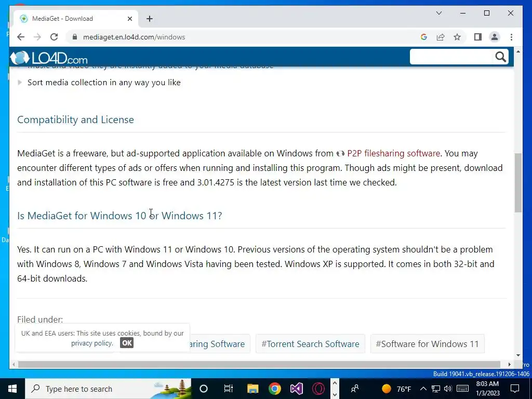
Task: Click the LO4D.com logo
Action: [x=49, y=58]
